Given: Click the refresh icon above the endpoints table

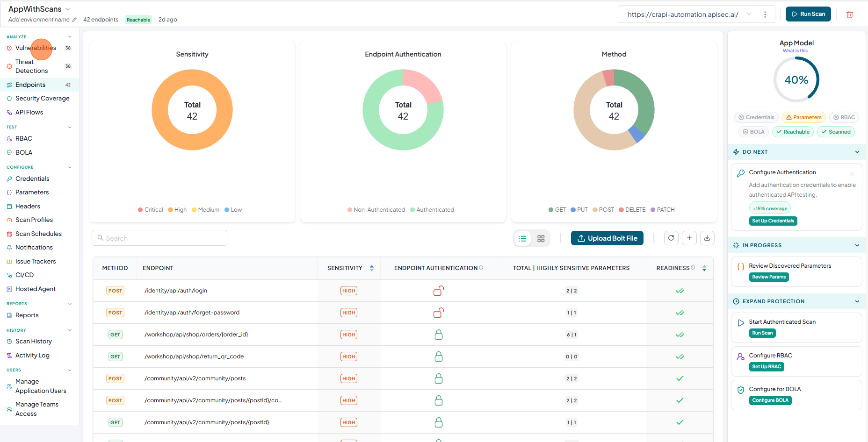Looking at the screenshot, I should coord(671,238).
